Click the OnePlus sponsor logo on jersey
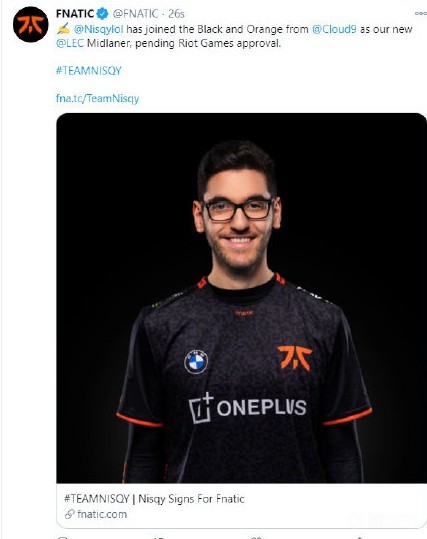The image size is (427, 539). pyautogui.click(x=248, y=408)
